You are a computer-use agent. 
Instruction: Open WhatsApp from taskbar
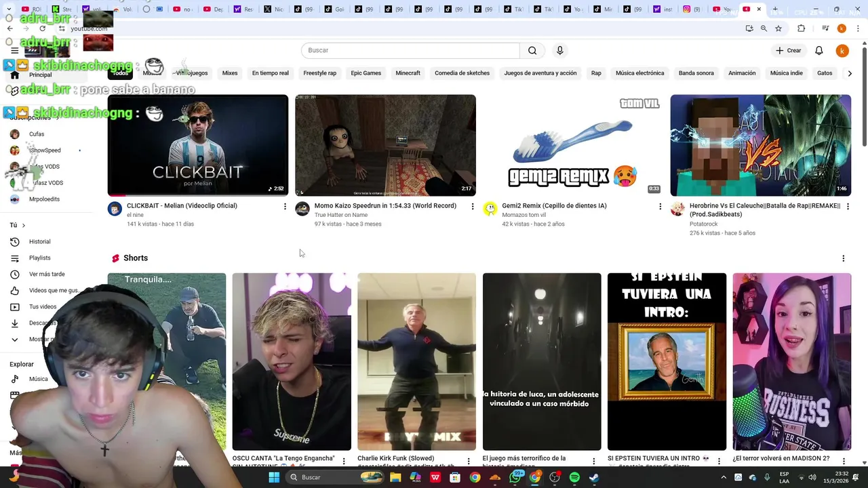[515, 477]
